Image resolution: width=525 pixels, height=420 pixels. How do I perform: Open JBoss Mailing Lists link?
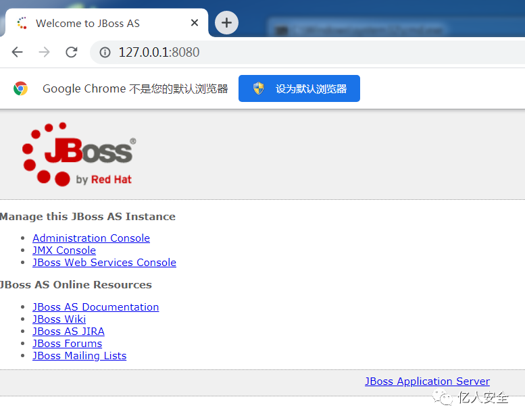pos(79,355)
